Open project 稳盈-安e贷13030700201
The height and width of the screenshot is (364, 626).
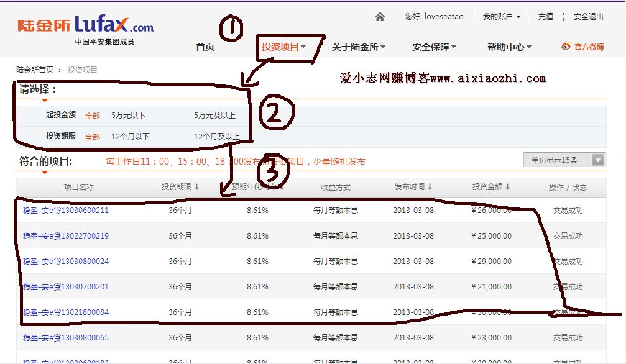66,287
